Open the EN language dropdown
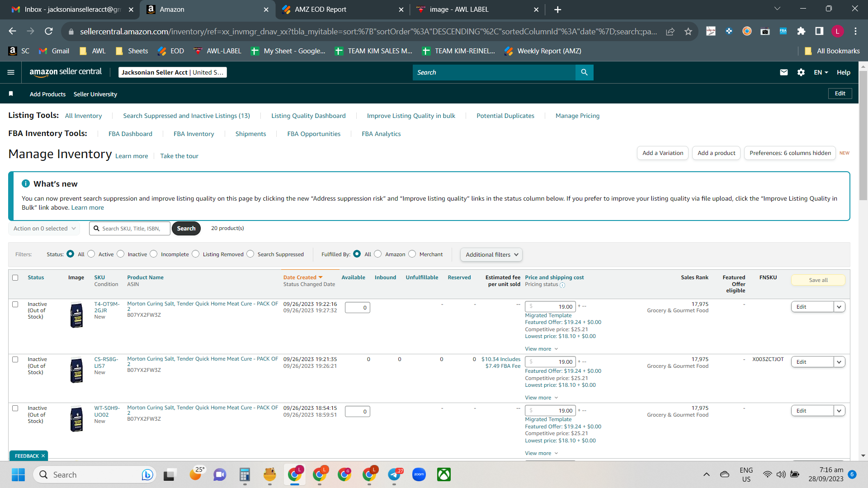868x488 pixels. click(x=821, y=72)
